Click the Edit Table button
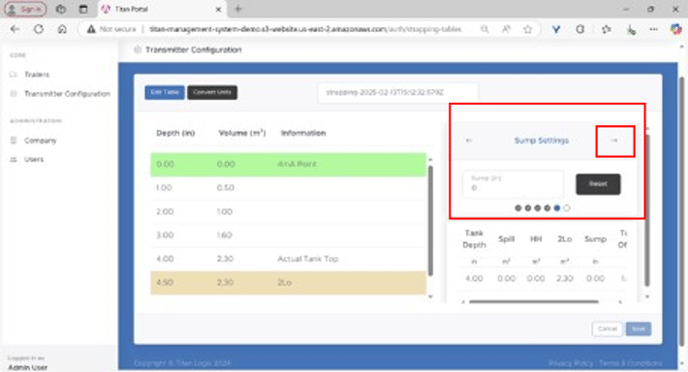 click(x=165, y=92)
